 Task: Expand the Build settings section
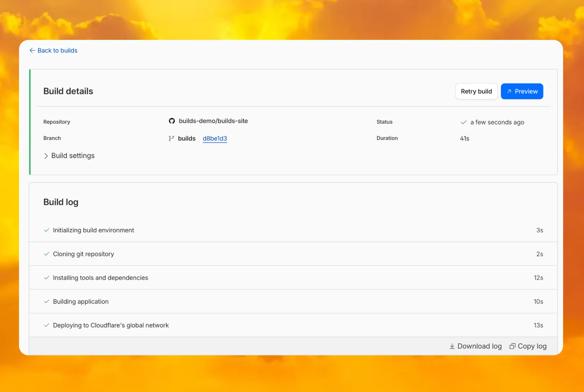coord(73,155)
